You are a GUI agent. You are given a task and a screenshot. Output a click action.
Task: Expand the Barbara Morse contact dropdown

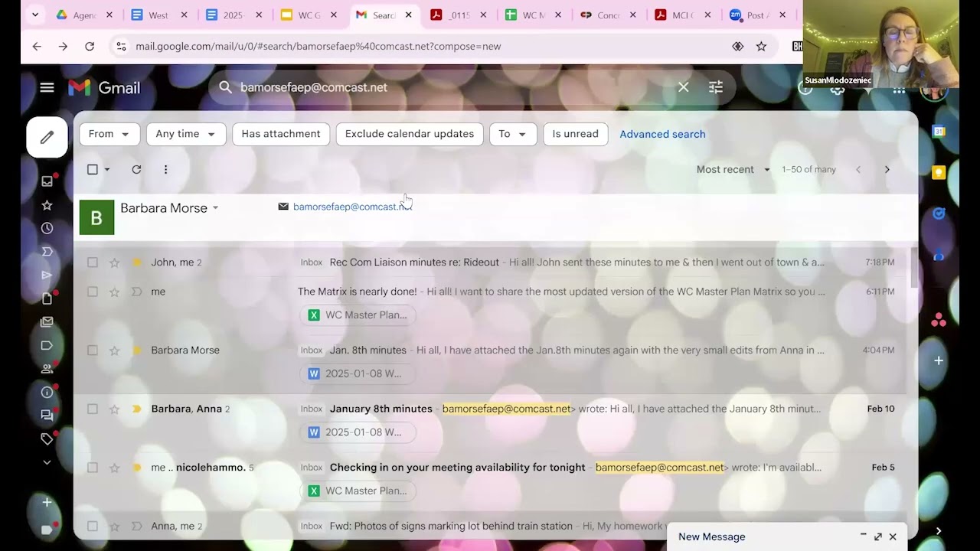215,208
